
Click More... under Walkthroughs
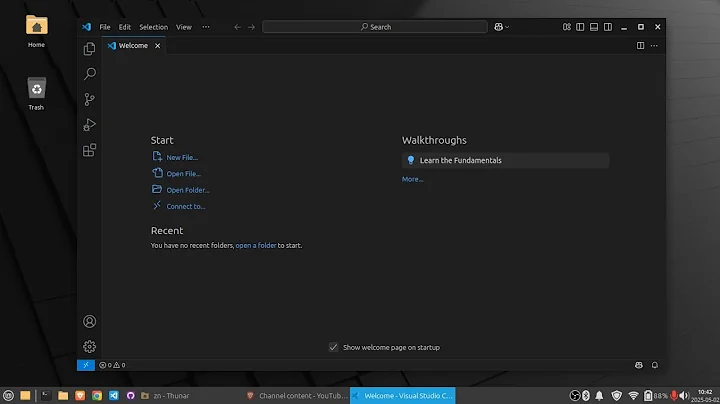click(412, 179)
